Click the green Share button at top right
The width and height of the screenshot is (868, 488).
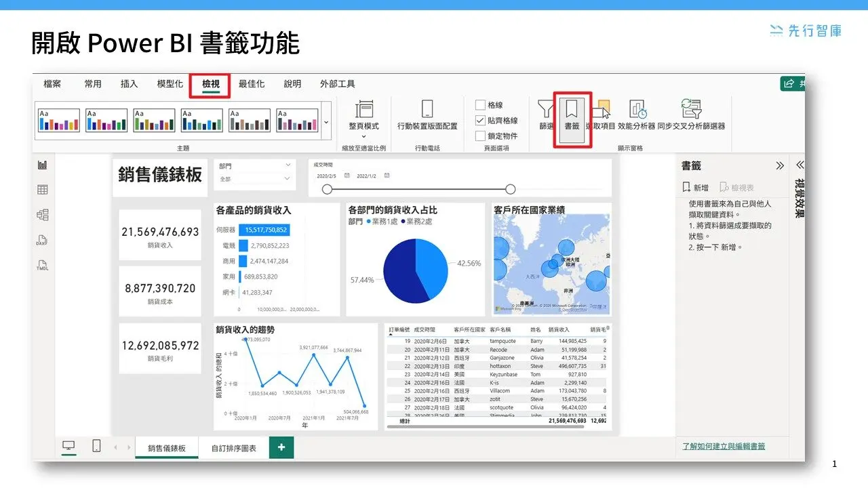coord(792,84)
